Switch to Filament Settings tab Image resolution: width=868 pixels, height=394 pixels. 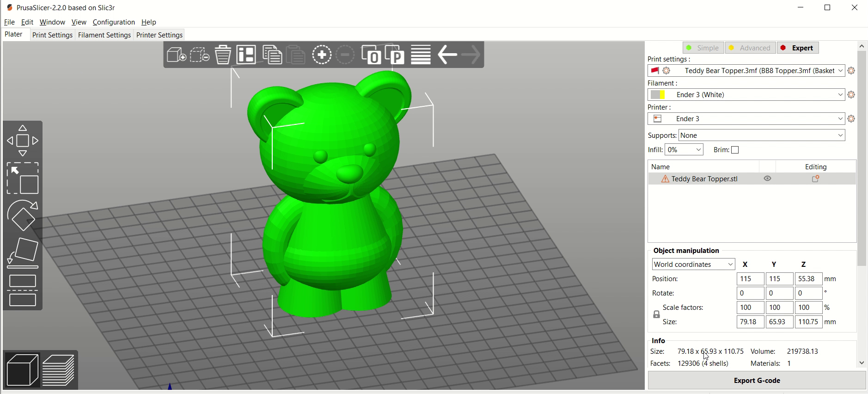tap(104, 35)
